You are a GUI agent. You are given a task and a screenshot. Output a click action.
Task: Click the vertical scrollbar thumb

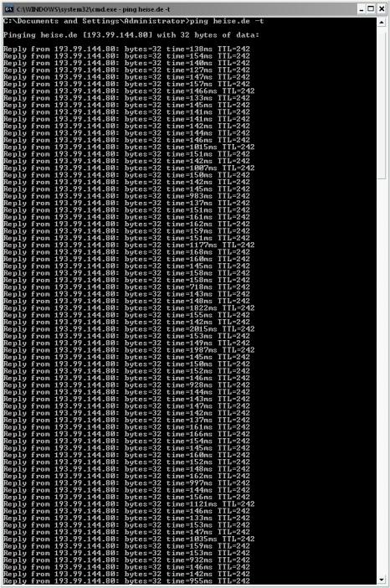pyautogui.click(x=382, y=102)
